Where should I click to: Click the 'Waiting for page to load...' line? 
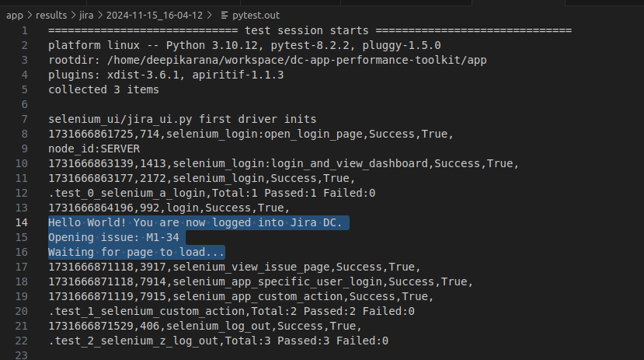point(136,252)
